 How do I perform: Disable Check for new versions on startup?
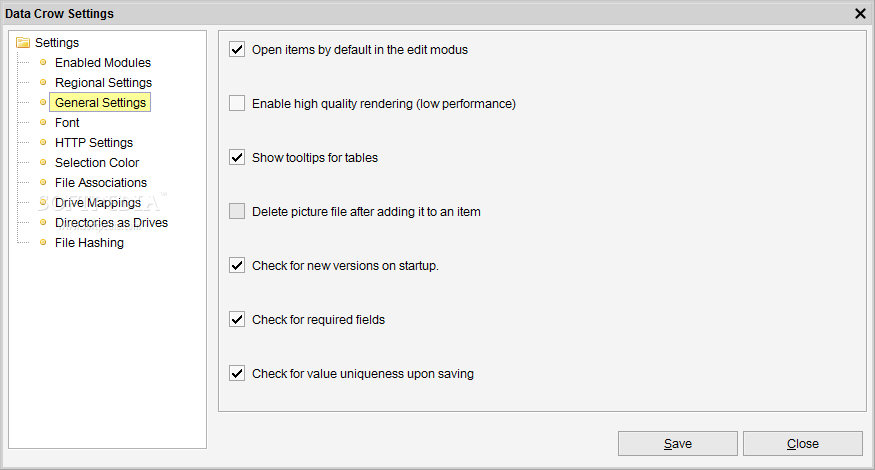(x=237, y=265)
